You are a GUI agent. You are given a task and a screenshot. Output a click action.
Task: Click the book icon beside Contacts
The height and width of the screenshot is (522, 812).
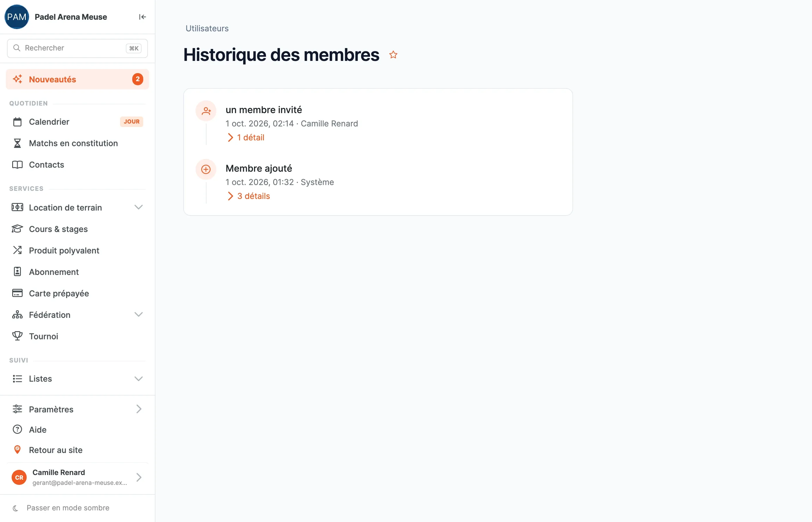click(x=17, y=165)
